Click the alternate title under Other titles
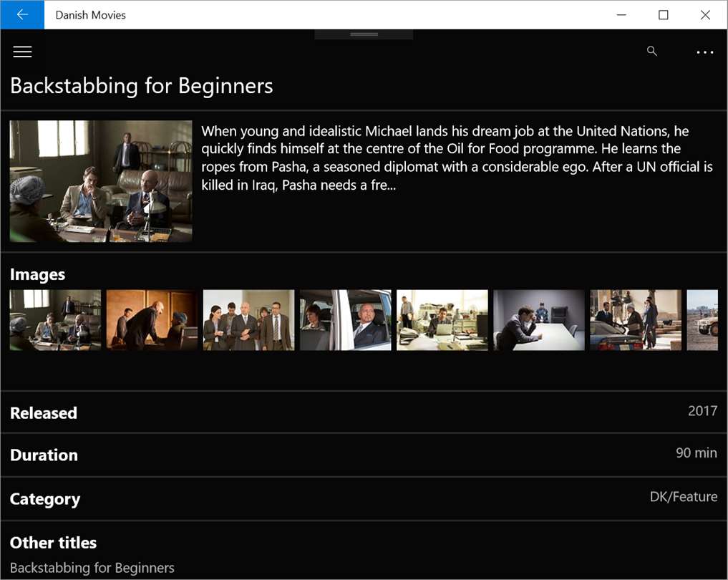The image size is (728, 580). 92,568
